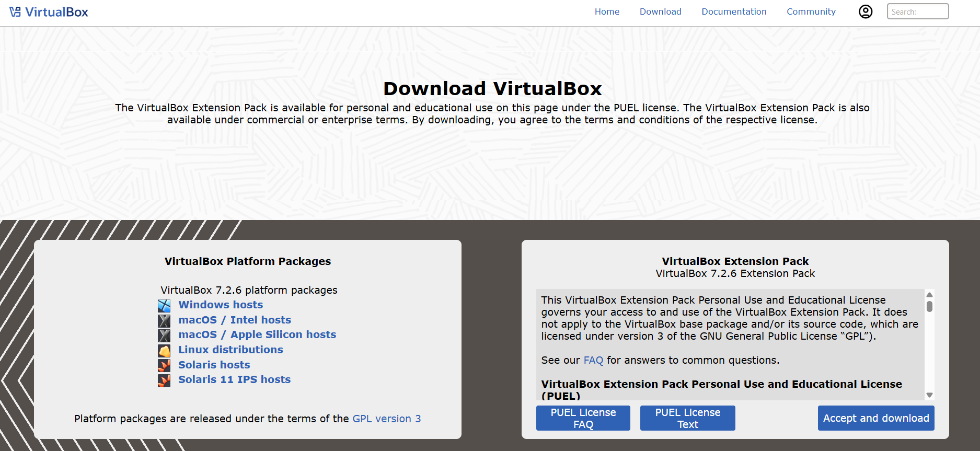
Task: Click the macOS Apple Silicon hosts icon
Action: click(x=164, y=335)
